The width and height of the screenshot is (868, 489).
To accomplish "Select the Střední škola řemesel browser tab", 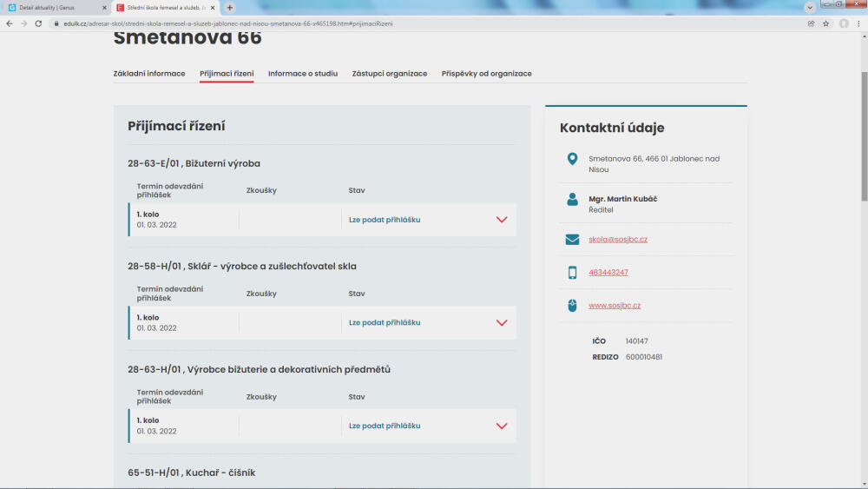I will click(165, 8).
